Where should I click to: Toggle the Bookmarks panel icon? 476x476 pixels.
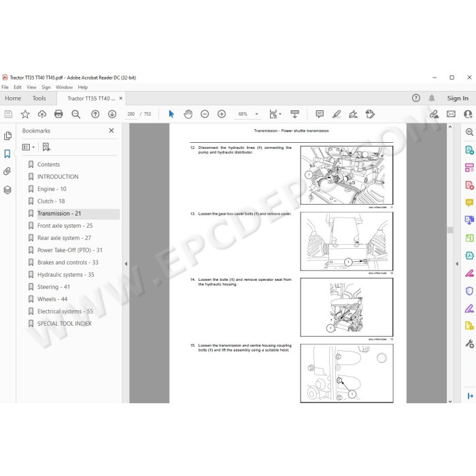pos(7,154)
